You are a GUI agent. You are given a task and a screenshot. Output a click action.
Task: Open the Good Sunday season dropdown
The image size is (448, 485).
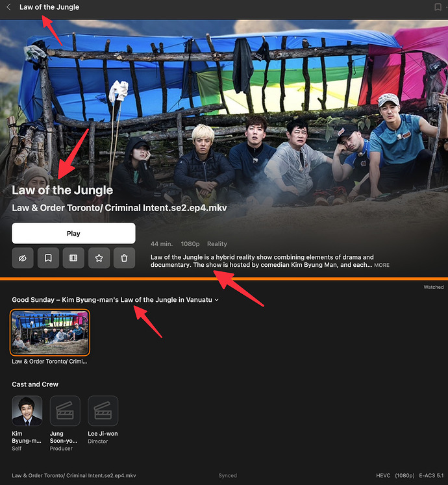click(x=115, y=300)
